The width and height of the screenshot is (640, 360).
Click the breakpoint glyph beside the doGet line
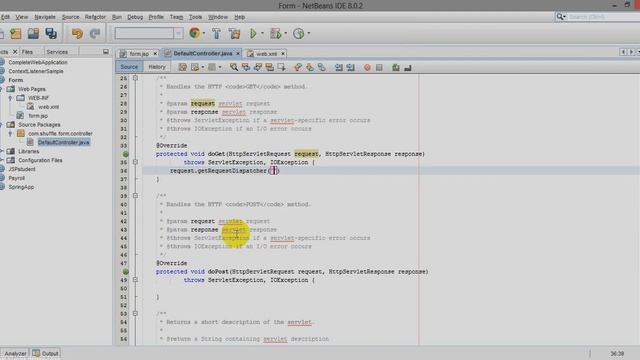[126, 154]
